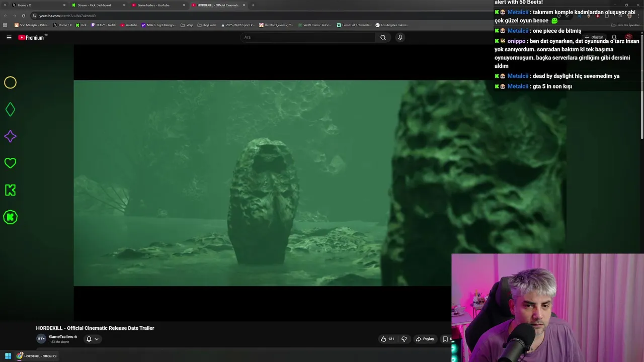
Task: Click the search magnifier button
Action: coord(383,37)
